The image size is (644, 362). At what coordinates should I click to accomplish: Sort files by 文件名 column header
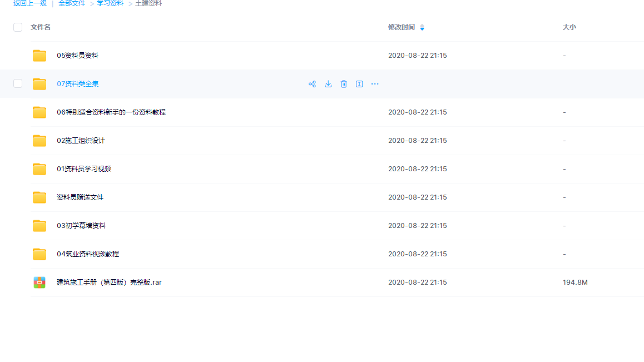41,27
